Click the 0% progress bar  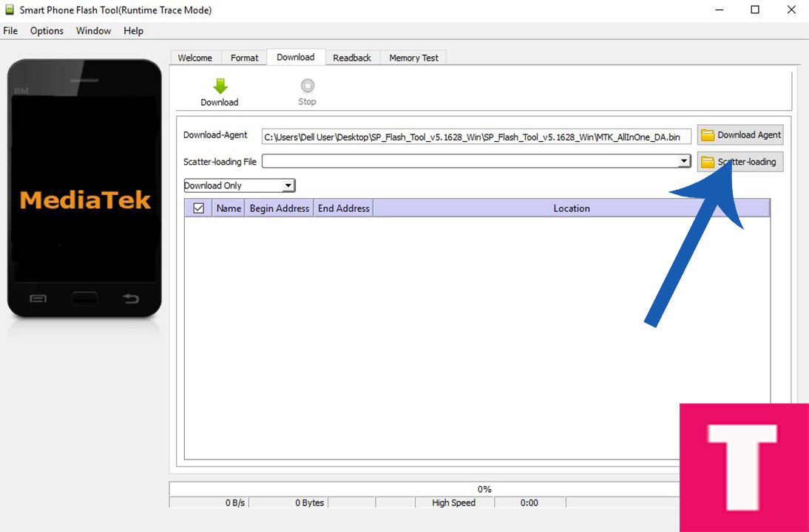[482, 488]
